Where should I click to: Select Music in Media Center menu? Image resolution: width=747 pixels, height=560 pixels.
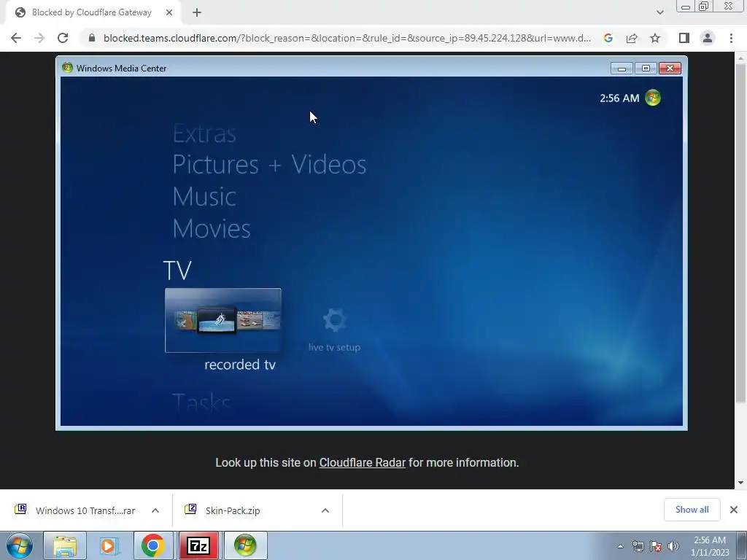(204, 196)
